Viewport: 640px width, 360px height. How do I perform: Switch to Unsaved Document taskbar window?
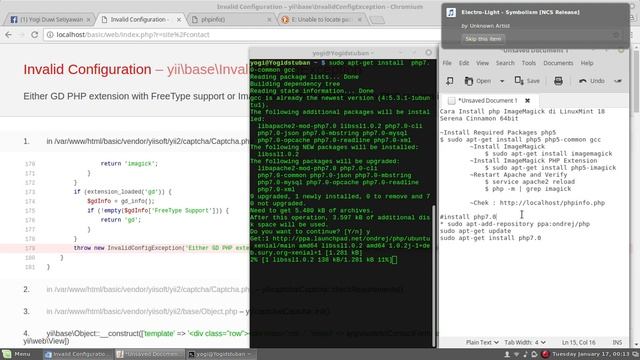[149, 354]
